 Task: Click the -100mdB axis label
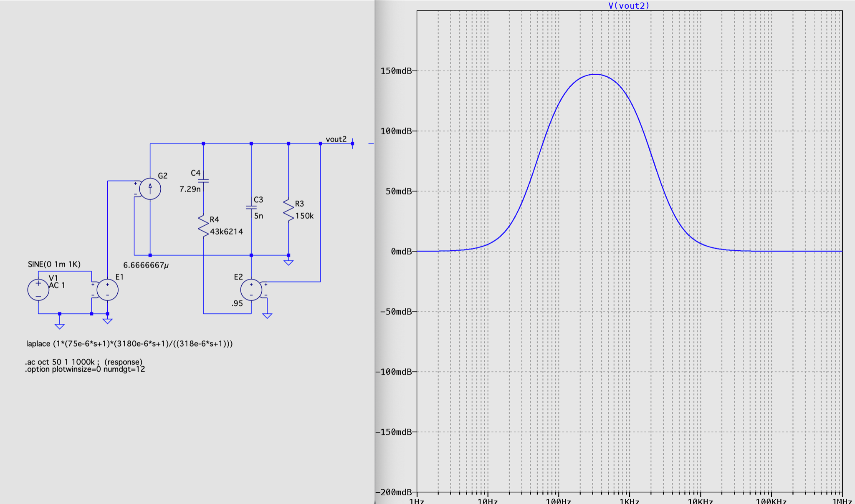(394, 372)
